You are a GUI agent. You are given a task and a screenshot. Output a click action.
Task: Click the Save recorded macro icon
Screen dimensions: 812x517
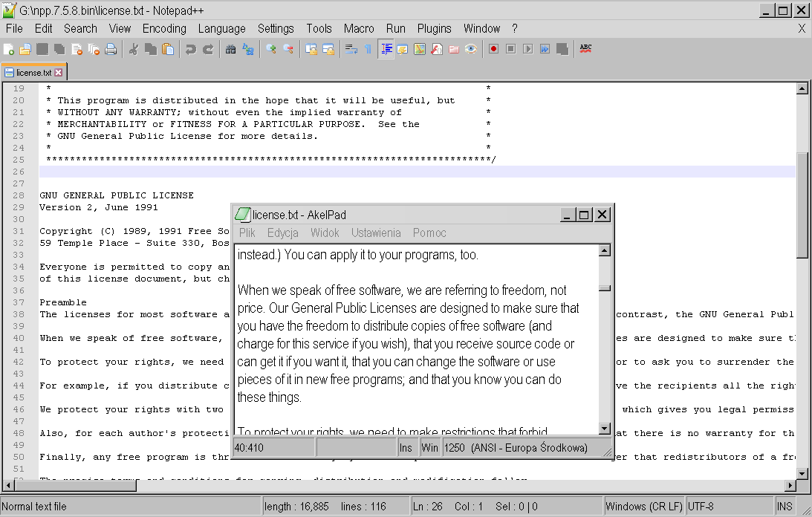562,49
